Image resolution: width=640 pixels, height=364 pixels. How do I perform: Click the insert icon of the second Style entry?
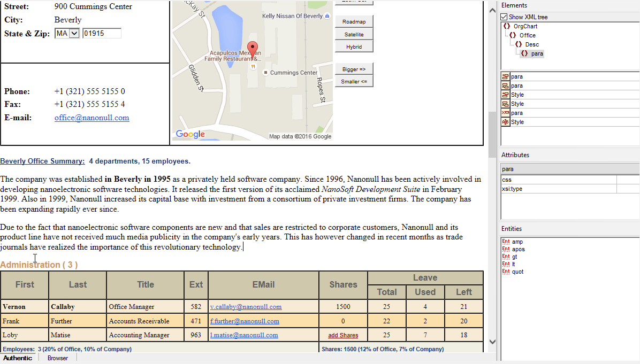click(x=505, y=104)
